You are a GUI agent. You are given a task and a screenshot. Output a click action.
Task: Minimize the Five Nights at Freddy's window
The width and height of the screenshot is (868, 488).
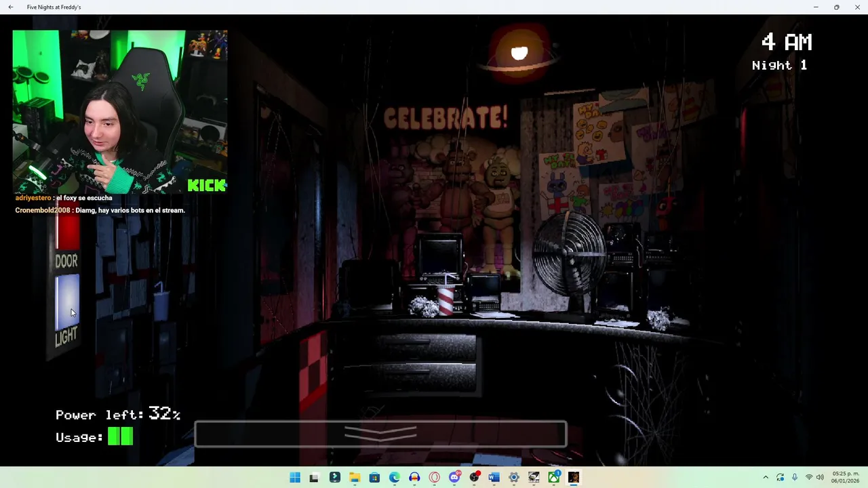point(816,7)
